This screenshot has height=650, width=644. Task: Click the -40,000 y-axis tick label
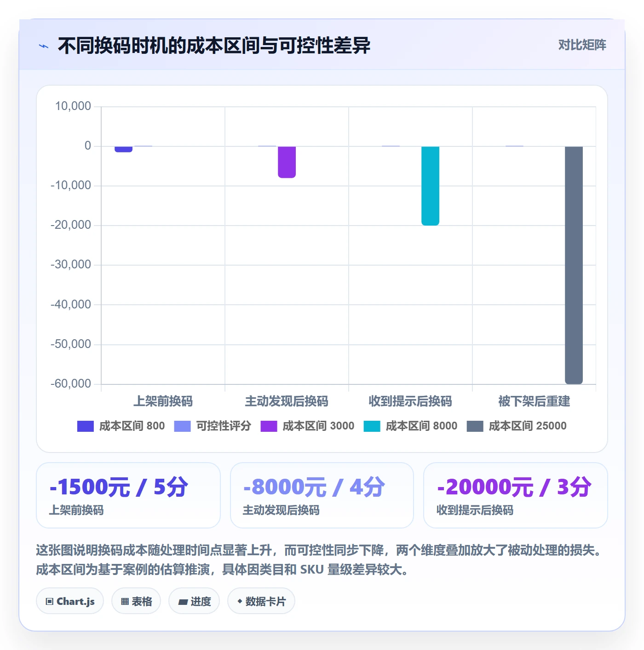[x=71, y=304]
